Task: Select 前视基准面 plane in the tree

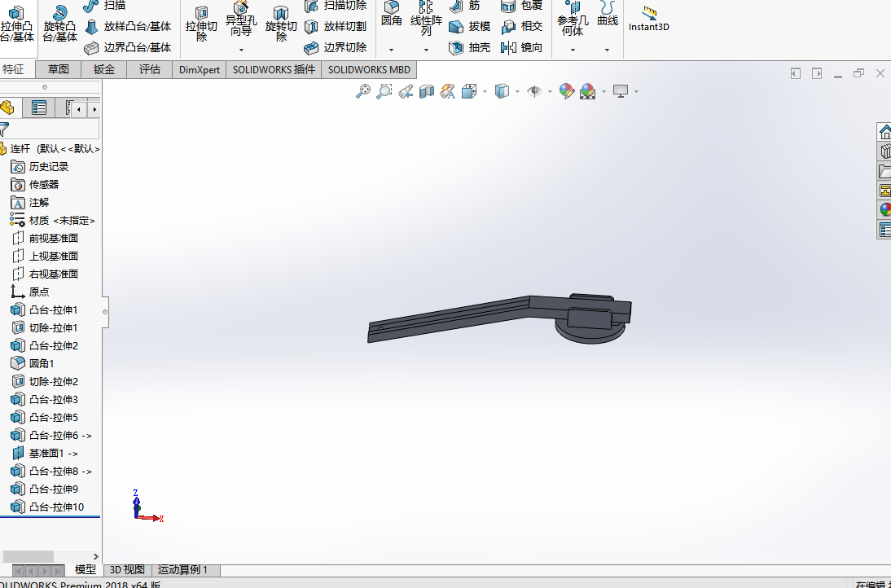Action: click(45, 238)
